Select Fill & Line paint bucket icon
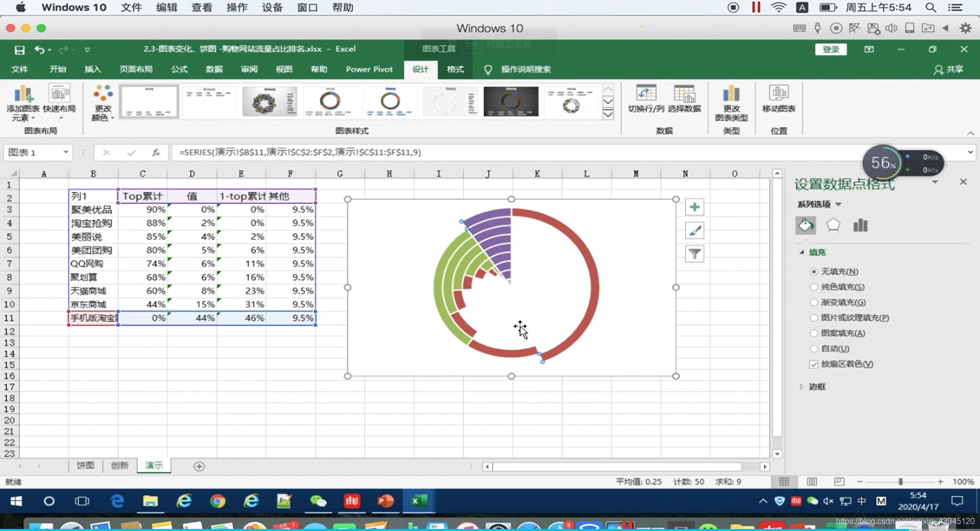 805,225
